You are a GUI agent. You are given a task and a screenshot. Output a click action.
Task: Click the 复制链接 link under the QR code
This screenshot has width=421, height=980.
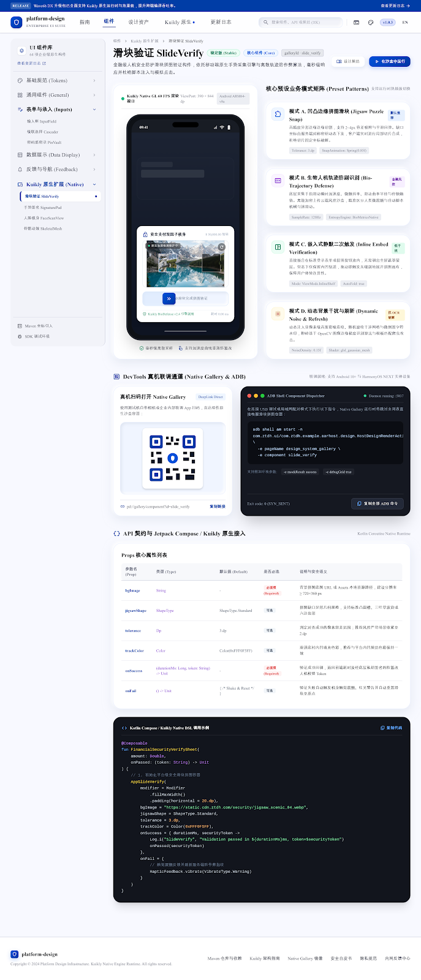218,507
